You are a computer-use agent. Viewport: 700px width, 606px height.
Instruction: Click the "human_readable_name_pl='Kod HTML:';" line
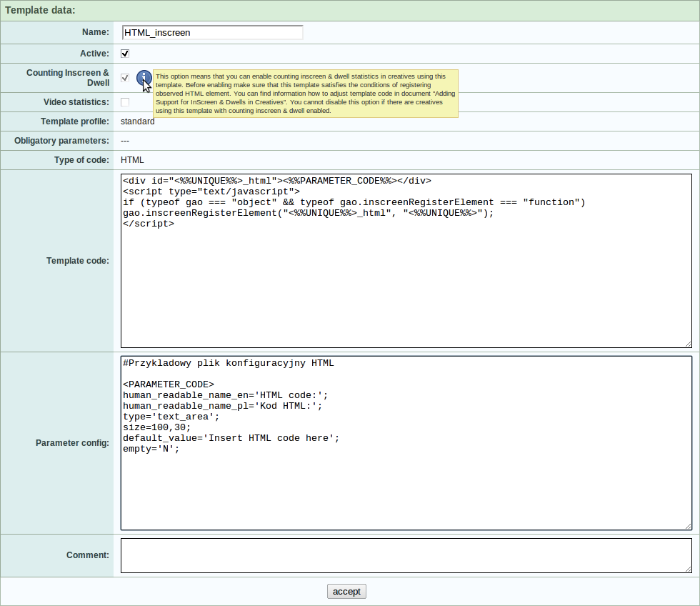point(223,406)
